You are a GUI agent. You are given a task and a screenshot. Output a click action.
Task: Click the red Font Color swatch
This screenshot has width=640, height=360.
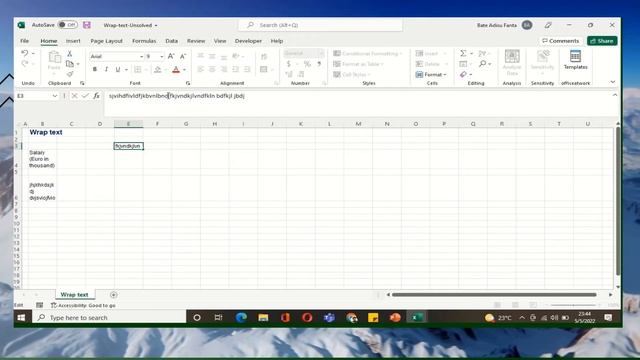click(x=176, y=70)
